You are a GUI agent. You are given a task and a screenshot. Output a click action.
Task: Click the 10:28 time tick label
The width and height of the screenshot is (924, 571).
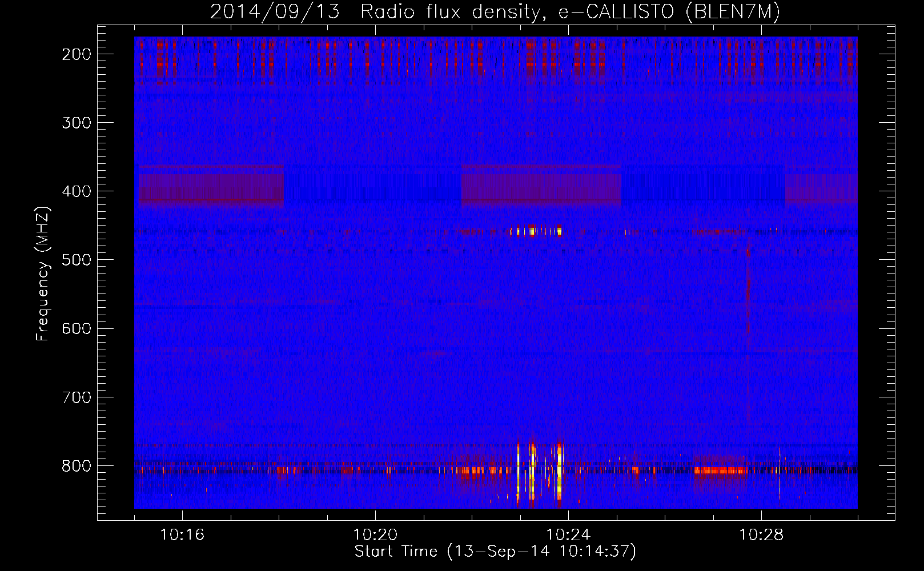click(x=761, y=535)
